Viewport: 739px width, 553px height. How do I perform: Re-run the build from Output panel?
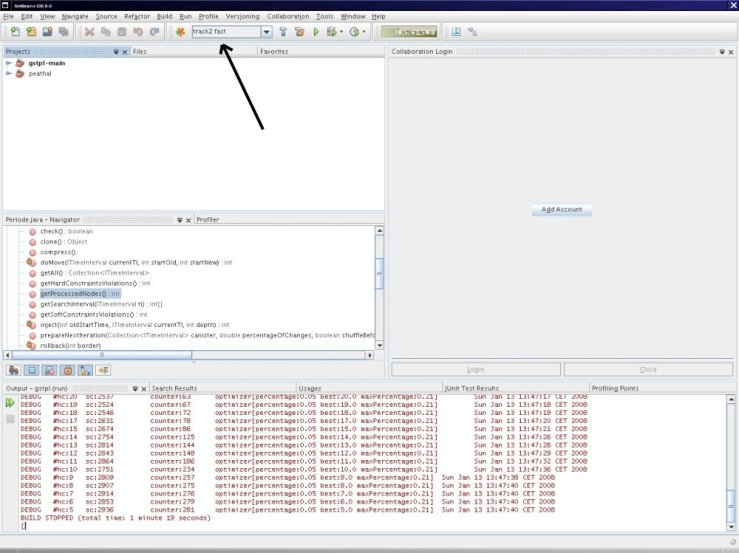point(10,402)
